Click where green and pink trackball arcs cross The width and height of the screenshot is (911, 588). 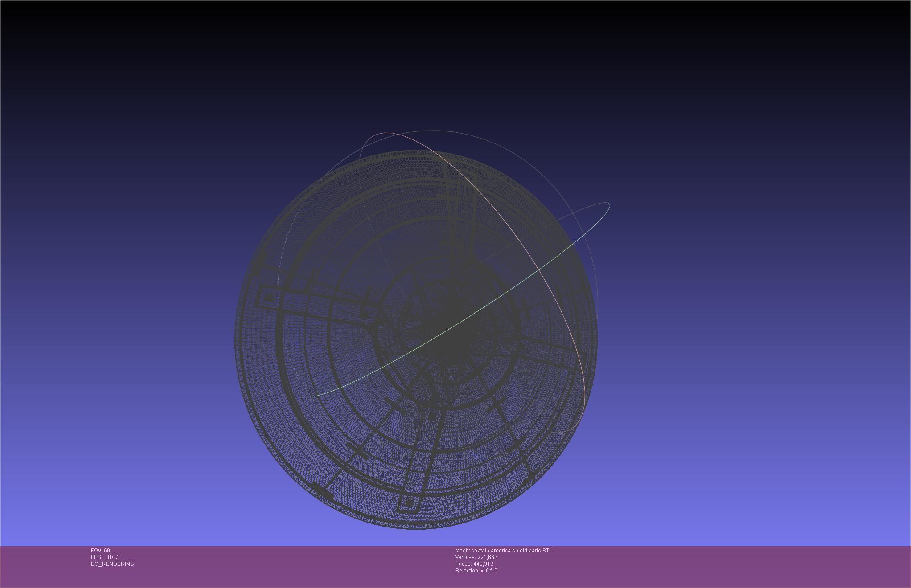(x=539, y=270)
